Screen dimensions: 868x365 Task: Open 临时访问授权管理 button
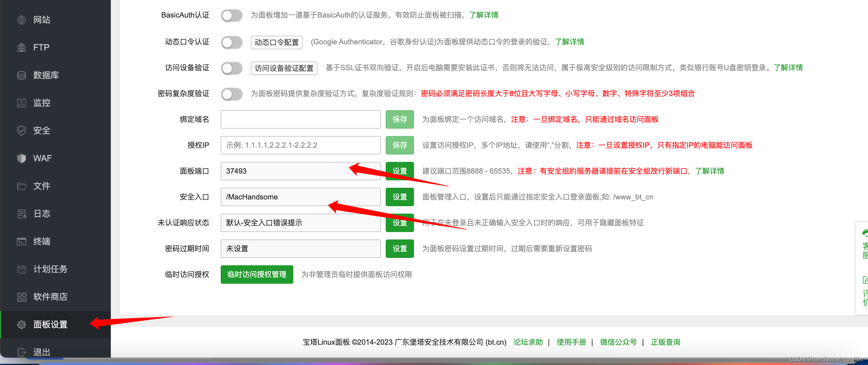click(256, 274)
